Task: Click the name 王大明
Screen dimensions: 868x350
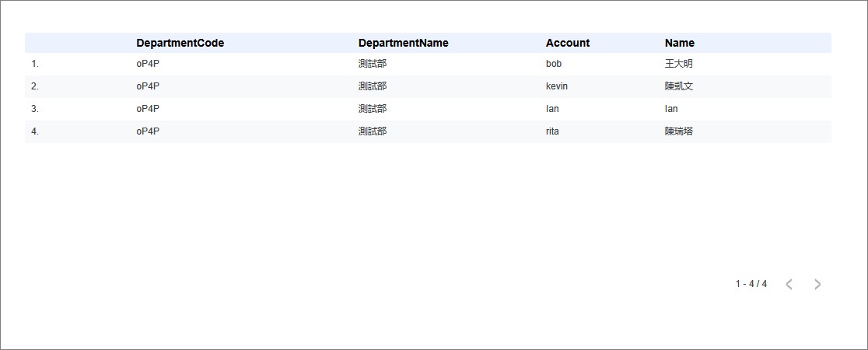Action: coord(678,64)
